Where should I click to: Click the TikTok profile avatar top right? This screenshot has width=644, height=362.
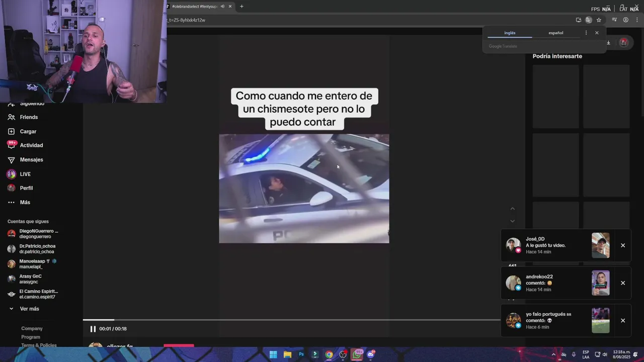[x=624, y=43]
